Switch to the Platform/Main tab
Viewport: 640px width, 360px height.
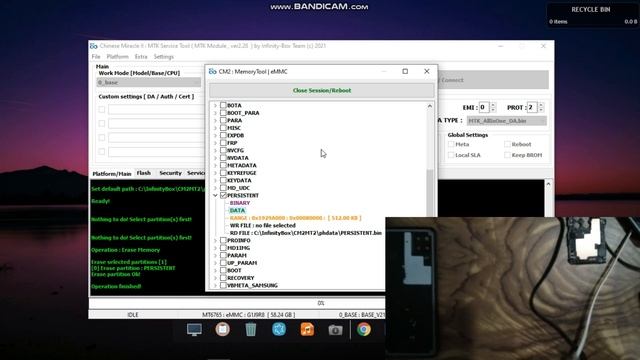(x=112, y=173)
